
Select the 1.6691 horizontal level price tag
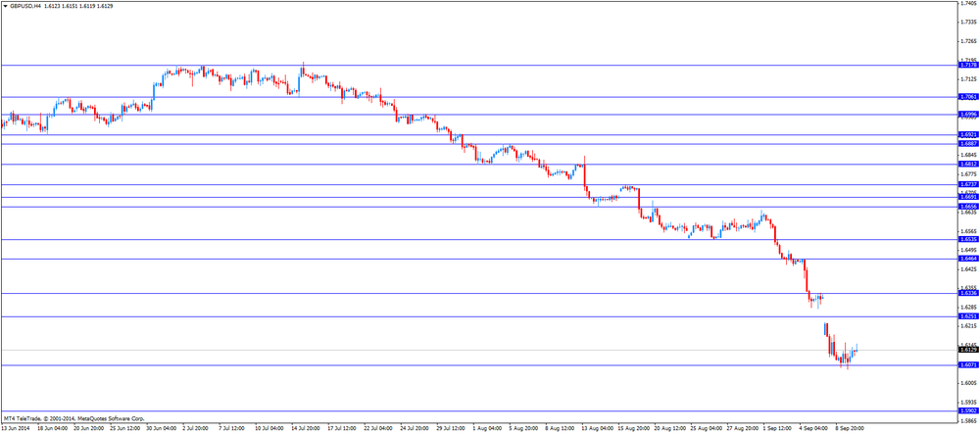point(967,198)
